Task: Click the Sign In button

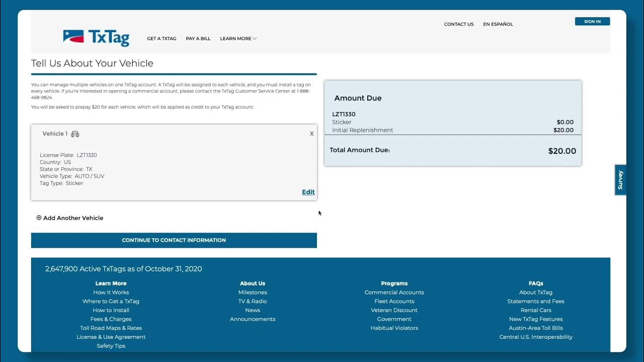Action: [x=592, y=22]
